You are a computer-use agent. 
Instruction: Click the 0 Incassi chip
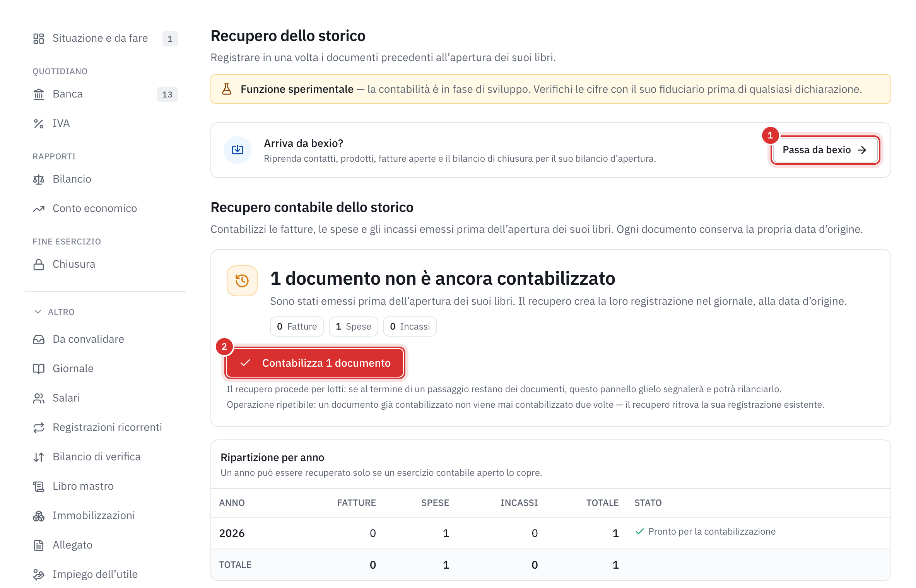point(410,326)
